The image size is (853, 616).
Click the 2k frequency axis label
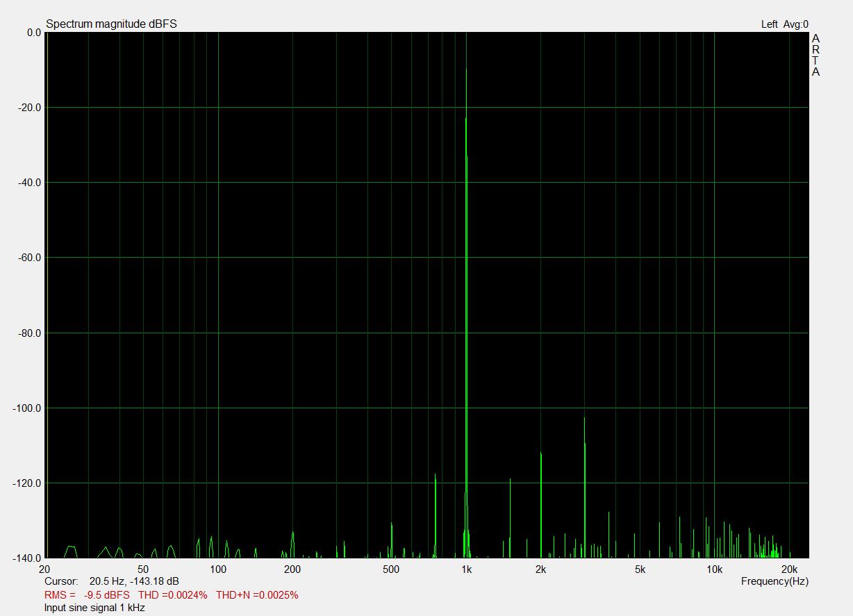(540, 569)
